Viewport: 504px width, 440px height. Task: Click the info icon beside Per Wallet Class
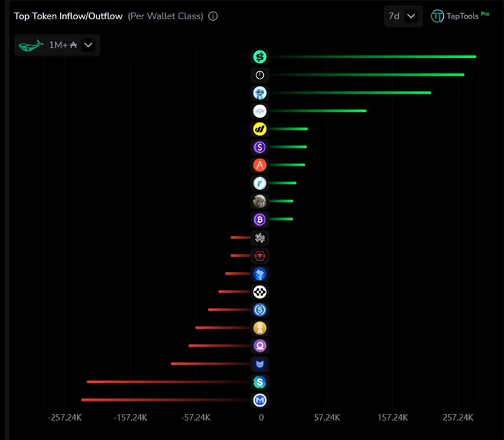(213, 16)
